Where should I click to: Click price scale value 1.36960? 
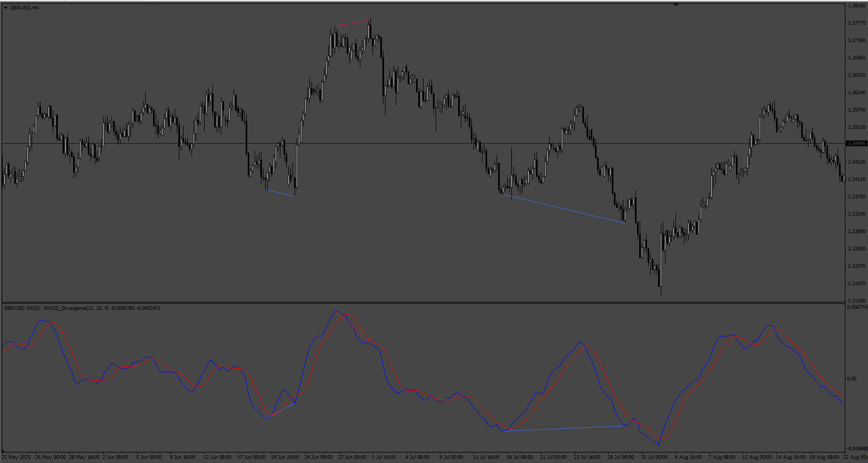(x=857, y=58)
